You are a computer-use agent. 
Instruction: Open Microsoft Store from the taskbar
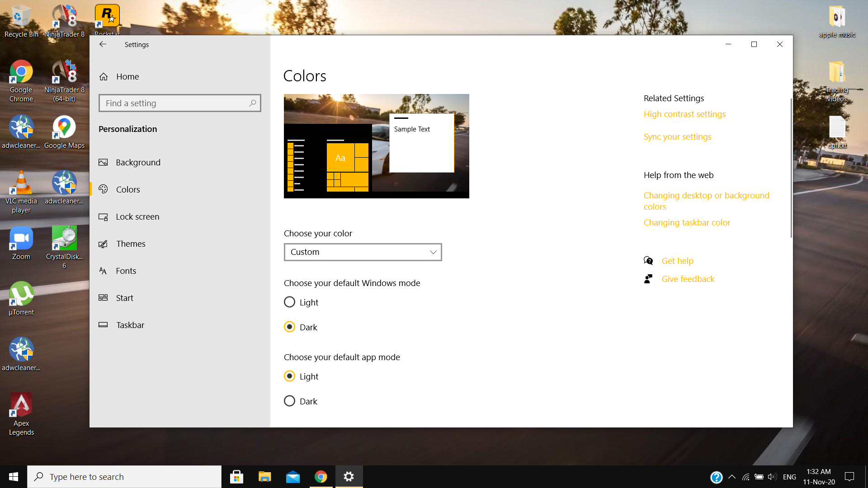[x=236, y=477]
